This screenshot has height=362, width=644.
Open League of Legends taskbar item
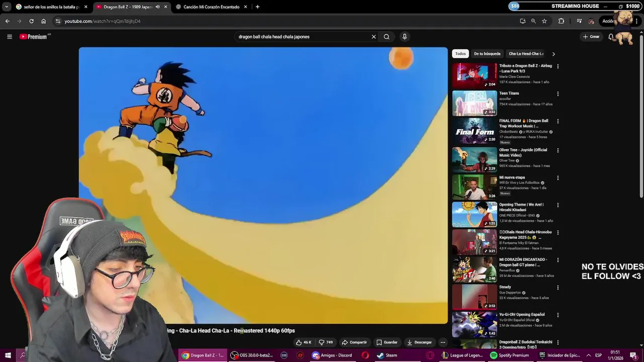pyautogui.click(x=463, y=355)
